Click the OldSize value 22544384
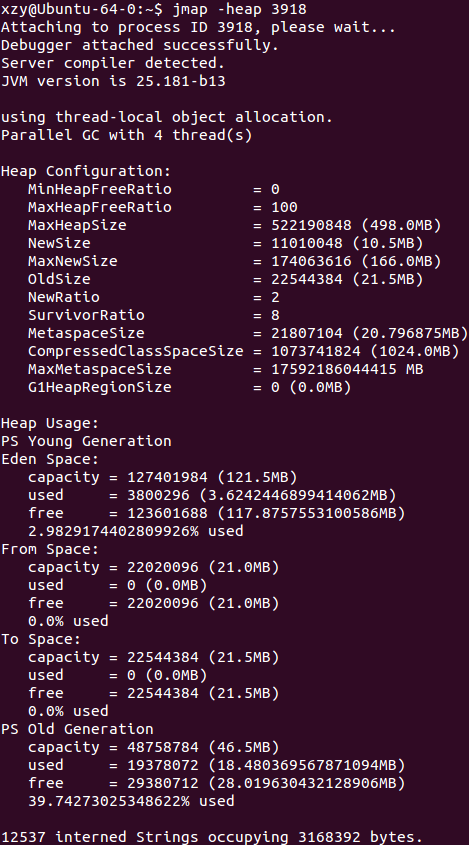 point(307,279)
